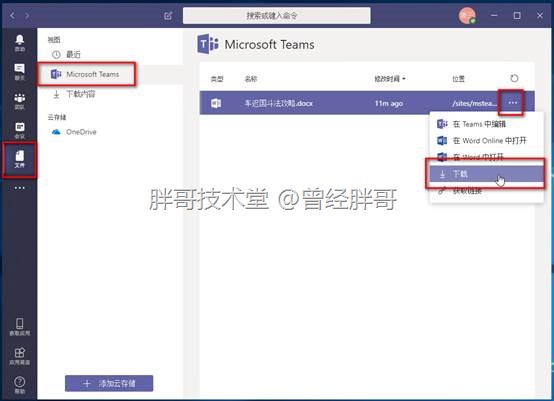Open the more apps ellipsis in sidebar
The image size is (554, 401).
coord(19,188)
